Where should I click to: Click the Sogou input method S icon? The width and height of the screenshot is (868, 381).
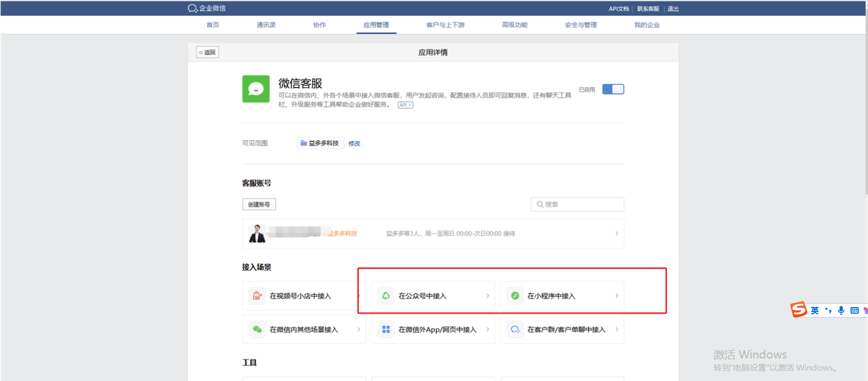[x=798, y=310]
